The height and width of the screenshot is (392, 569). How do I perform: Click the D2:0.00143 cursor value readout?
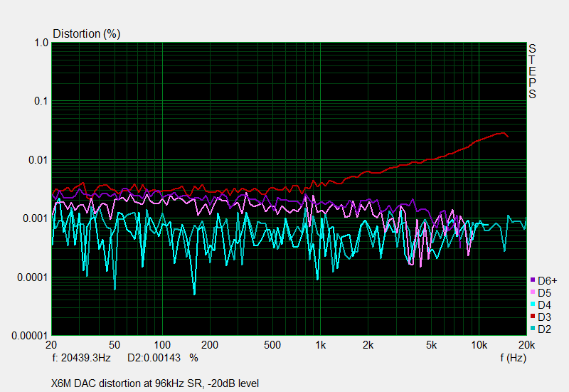pos(154,358)
